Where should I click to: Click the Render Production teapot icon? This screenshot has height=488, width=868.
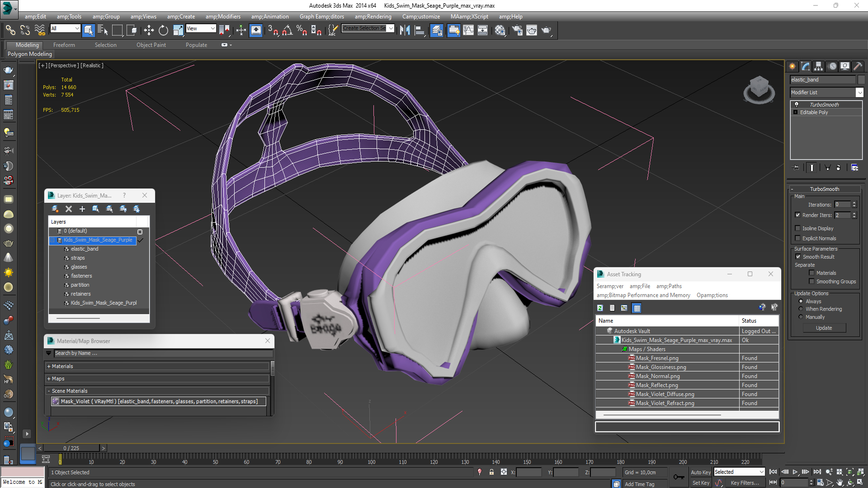[x=546, y=30]
